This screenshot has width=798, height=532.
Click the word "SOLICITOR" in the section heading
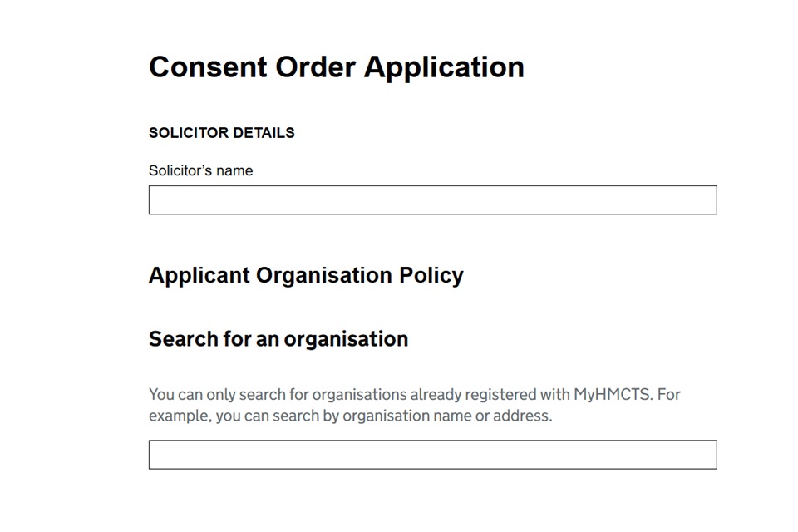(189, 133)
